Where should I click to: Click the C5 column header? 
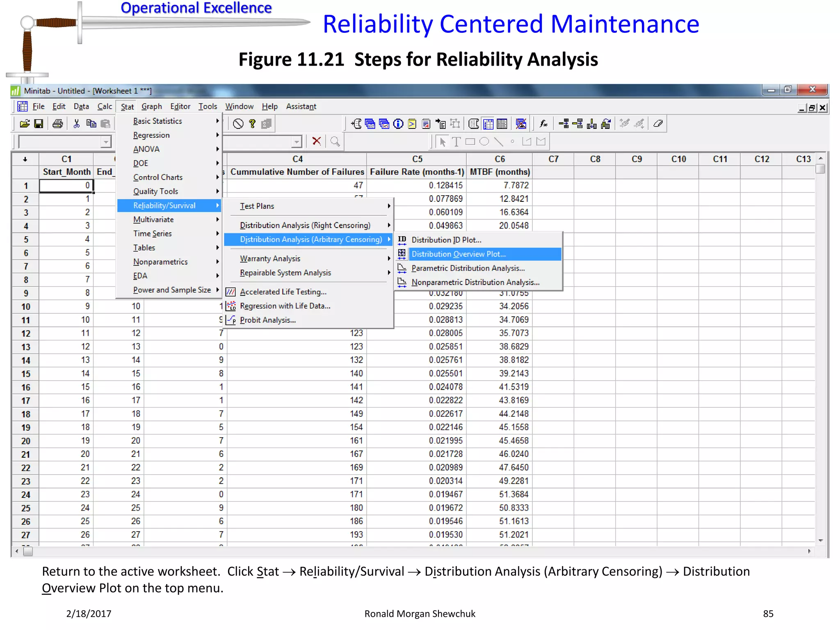pyautogui.click(x=417, y=159)
